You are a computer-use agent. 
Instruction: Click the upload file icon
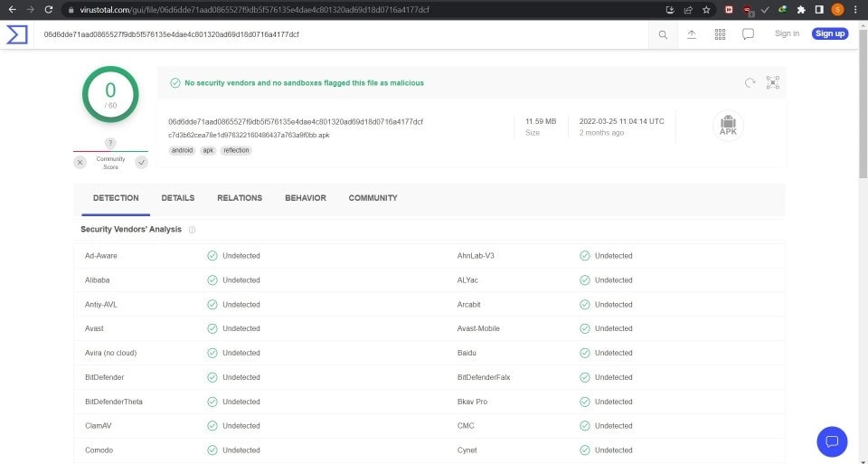692,34
